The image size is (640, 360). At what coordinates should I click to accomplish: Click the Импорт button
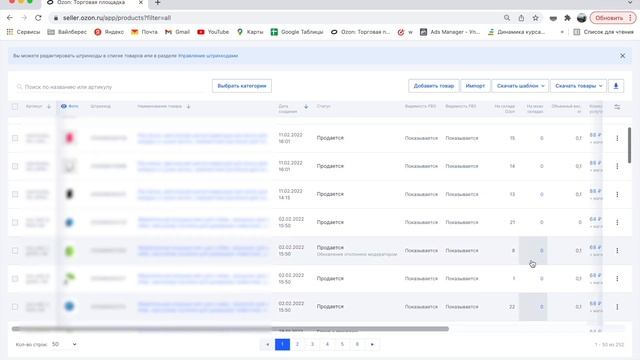pyautogui.click(x=475, y=86)
